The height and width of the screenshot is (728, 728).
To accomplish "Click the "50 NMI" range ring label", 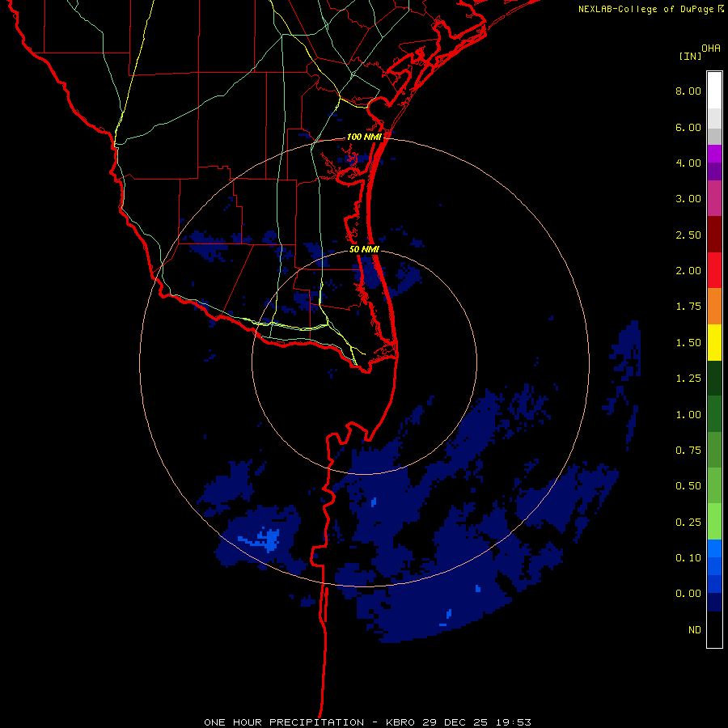I will (x=364, y=249).
